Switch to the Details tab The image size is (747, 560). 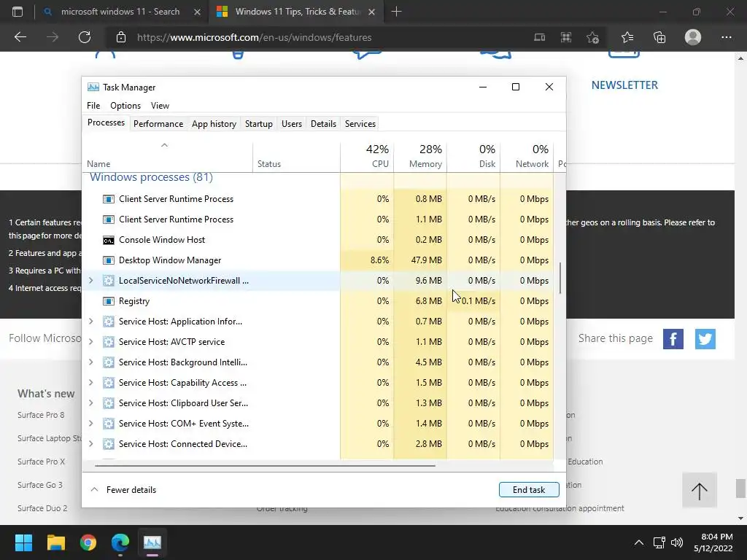click(323, 124)
